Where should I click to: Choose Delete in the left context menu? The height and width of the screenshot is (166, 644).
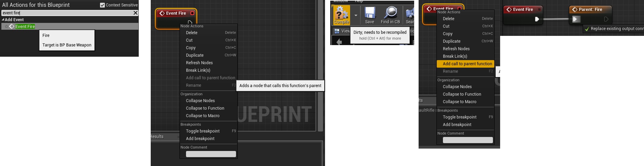(209, 33)
